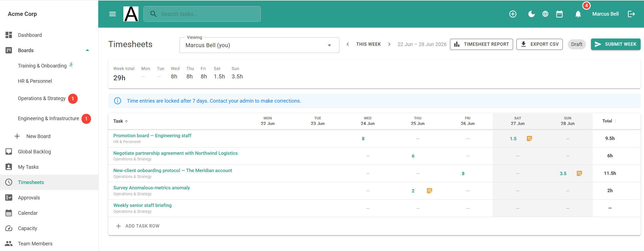Open the Weekly senior staff briefing task
Viewport: 644px width, 251px height.
pyautogui.click(x=142, y=205)
